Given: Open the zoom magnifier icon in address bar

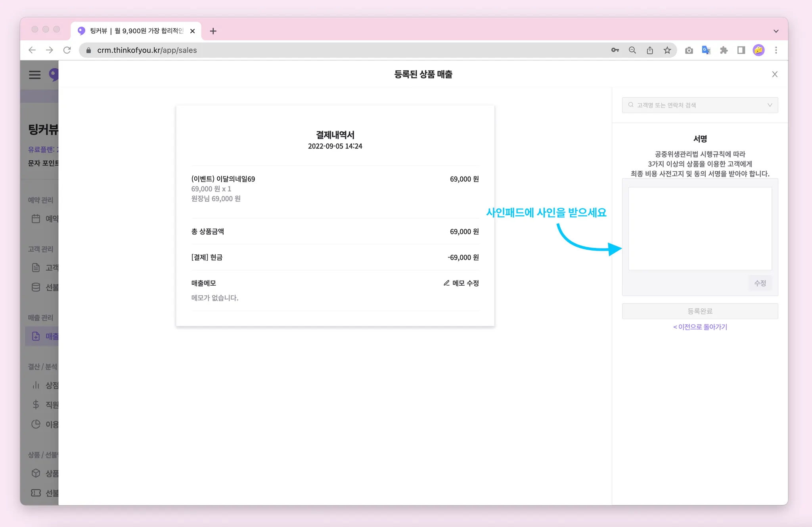Looking at the screenshot, I should click(632, 50).
